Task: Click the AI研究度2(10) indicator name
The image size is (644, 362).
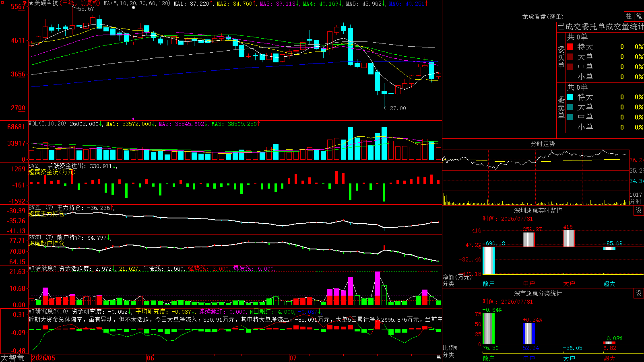Action: [48, 311]
